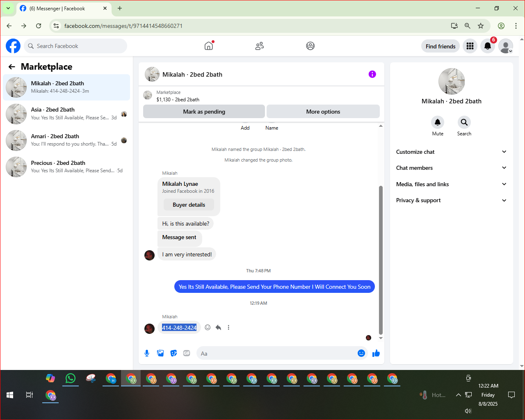Open Mikalah · 2bed 2bath conversation
Viewport: 525px width, 420px height.
pos(66,87)
